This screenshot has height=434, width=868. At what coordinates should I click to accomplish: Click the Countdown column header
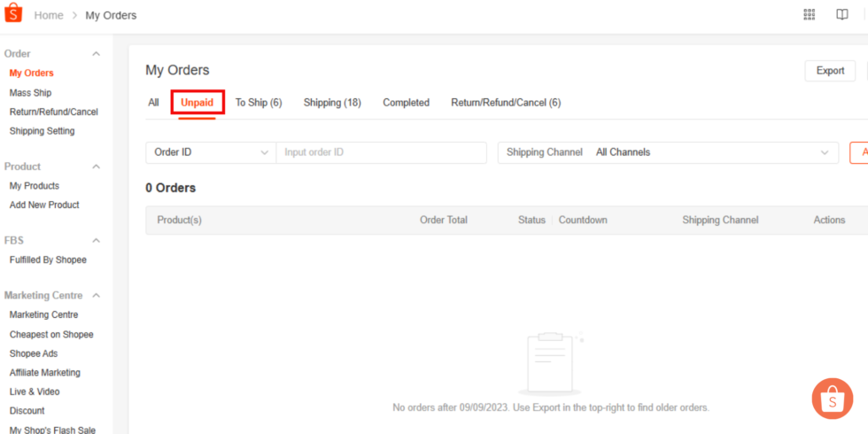(583, 221)
